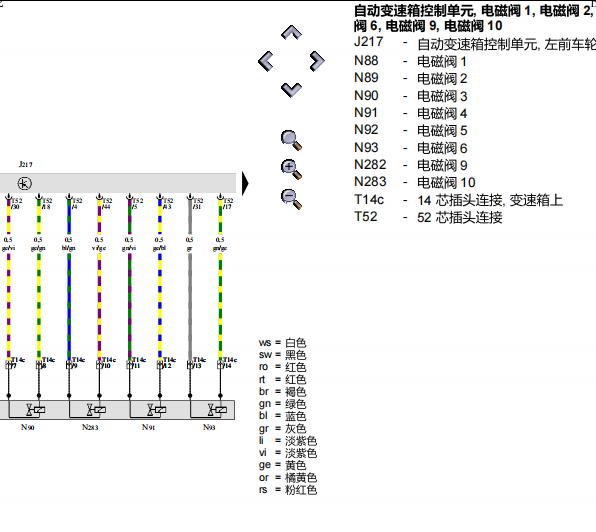Click connector pin T52/5

137,203
